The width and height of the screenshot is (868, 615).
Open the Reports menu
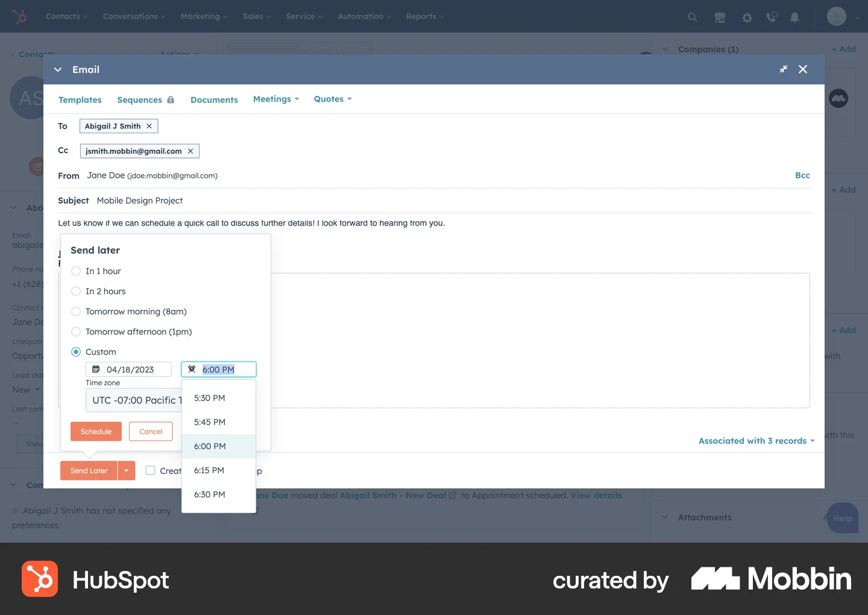click(425, 16)
